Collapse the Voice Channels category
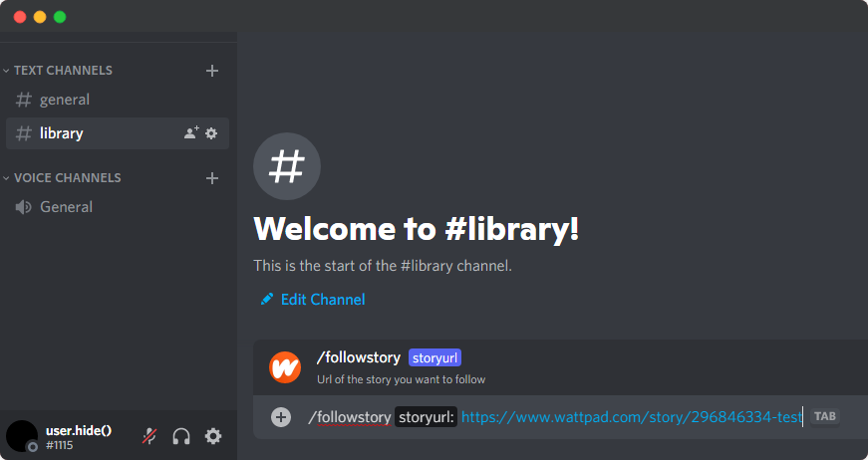The height and width of the screenshot is (460, 868). click(66, 178)
